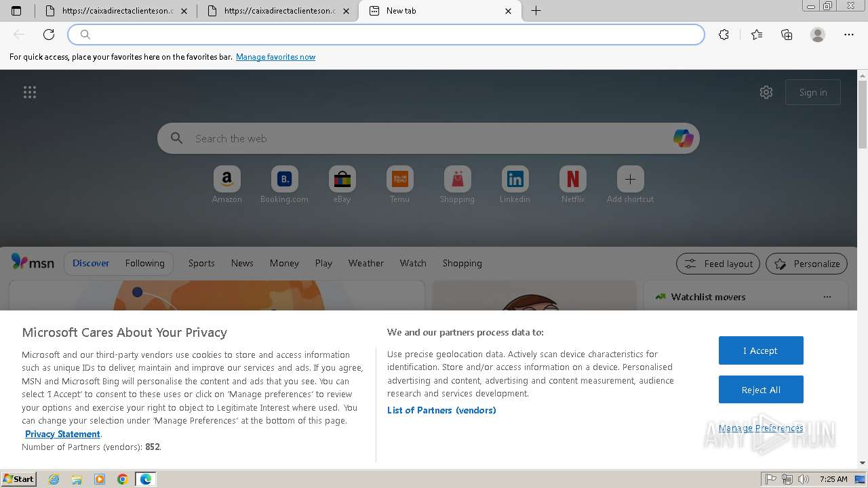Open the Favorites star icon
Image resolution: width=868 pixels, height=488 pixels.
[757, 35]
